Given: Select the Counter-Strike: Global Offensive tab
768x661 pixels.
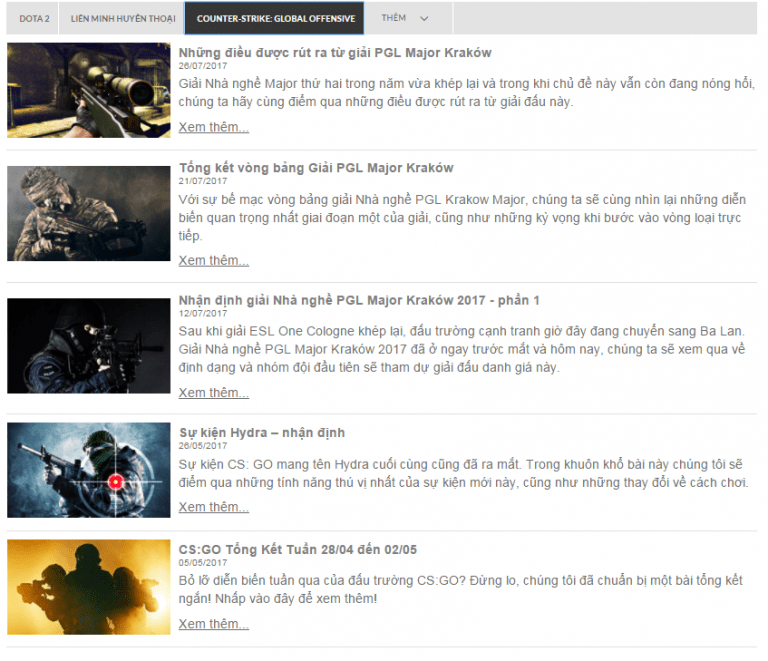Looking at the screenshot, I should coord(275,19).
